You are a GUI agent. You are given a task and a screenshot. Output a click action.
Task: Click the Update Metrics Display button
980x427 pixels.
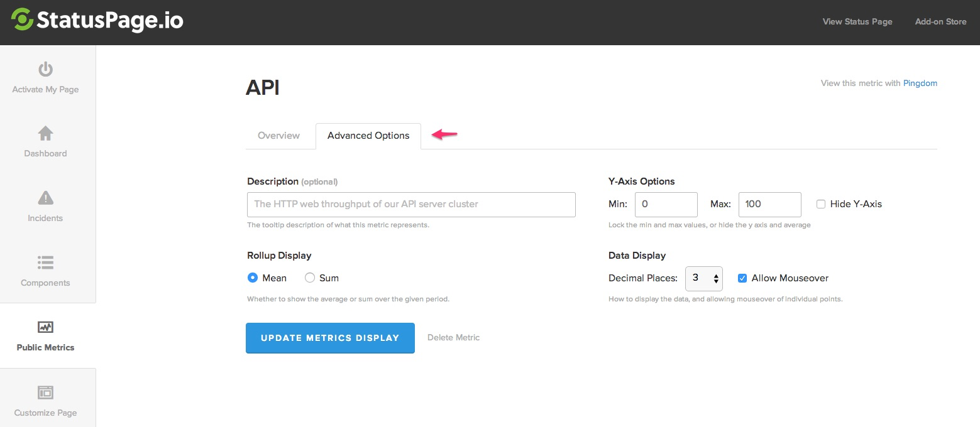(x=330, y=338)
